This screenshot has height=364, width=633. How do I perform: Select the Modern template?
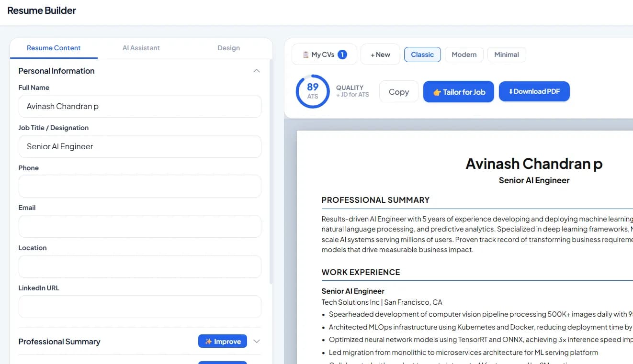pos(464,55)
